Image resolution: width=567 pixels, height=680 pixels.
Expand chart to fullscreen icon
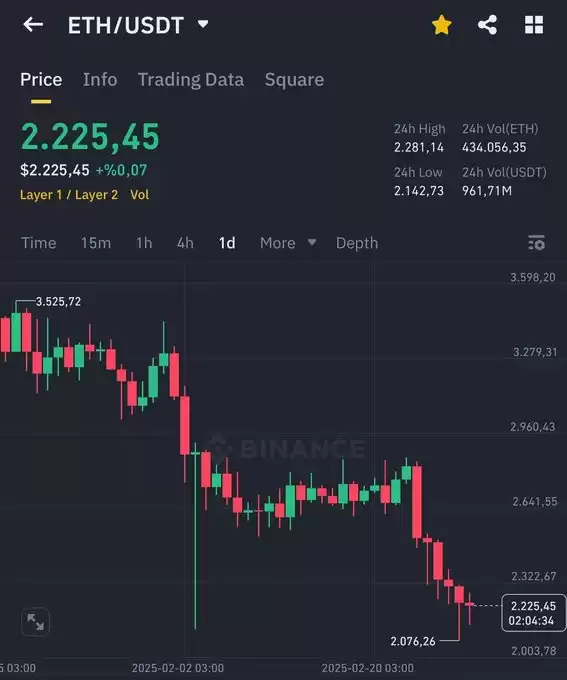click(x=36, y=621)
